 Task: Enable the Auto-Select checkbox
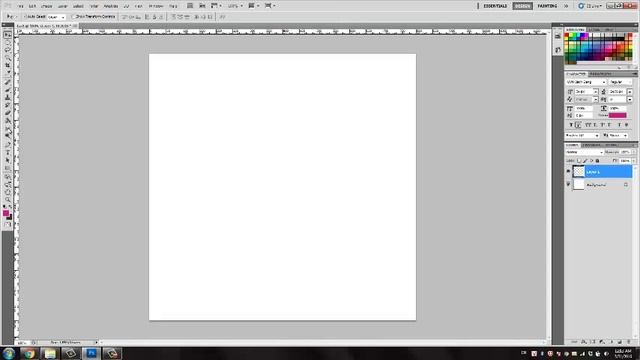tap(25, 17)
